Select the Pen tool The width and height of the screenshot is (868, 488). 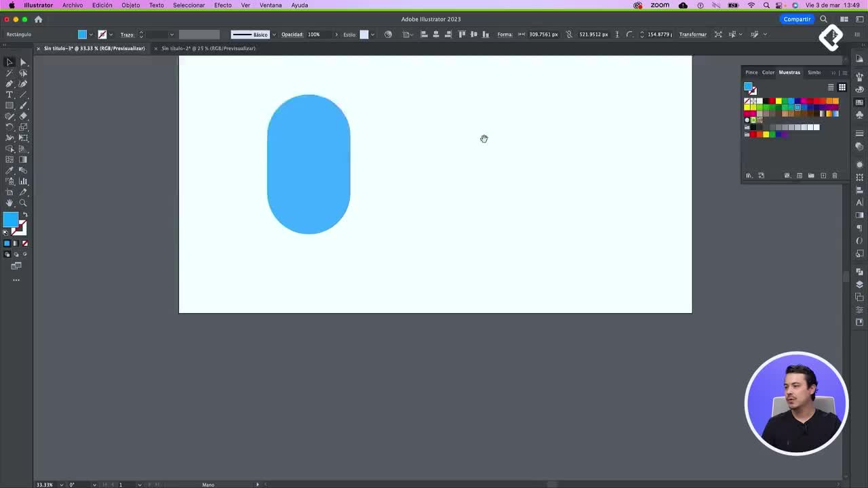[x=9, y=84]
